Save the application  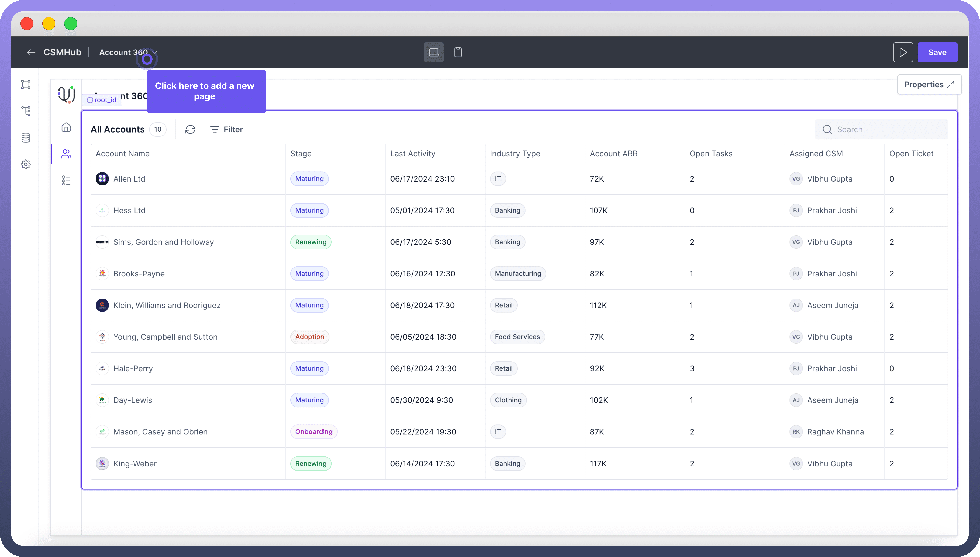(x=937, y=52)
